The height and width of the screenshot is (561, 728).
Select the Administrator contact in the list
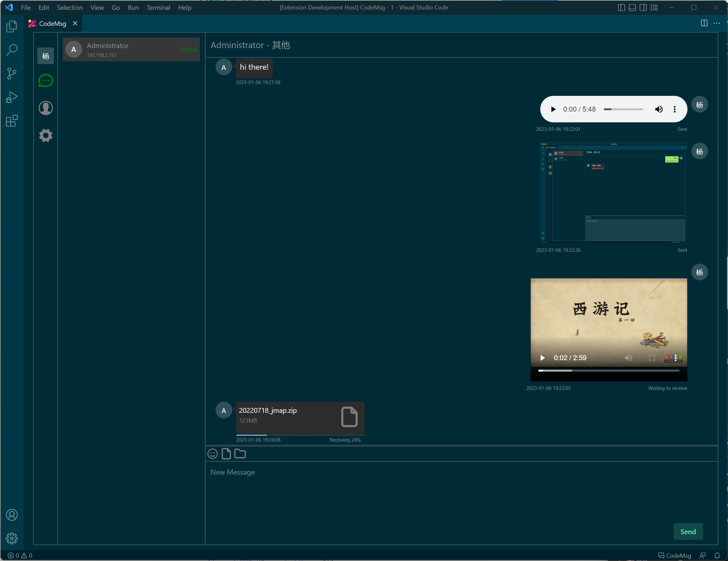click(131, 49)
